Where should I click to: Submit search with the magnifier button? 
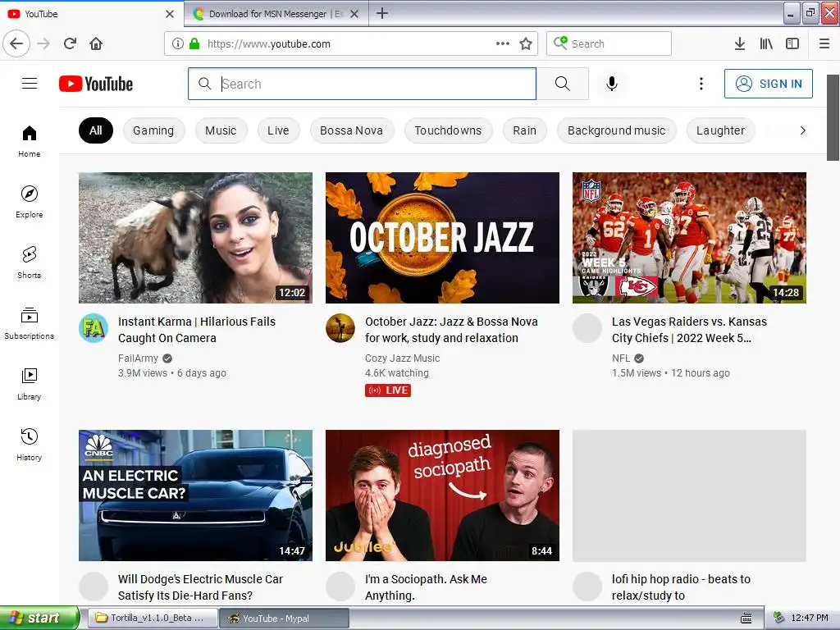tap(563, 84)
